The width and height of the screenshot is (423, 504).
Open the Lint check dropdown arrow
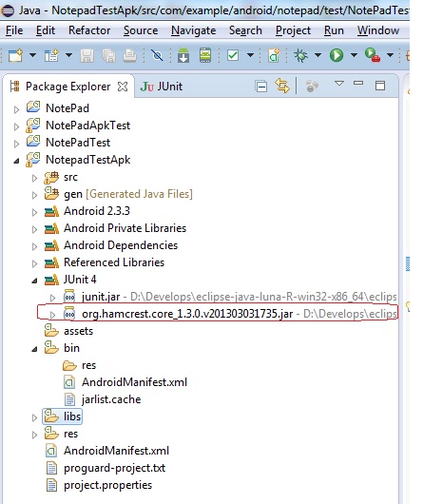[x=251, y=55]
